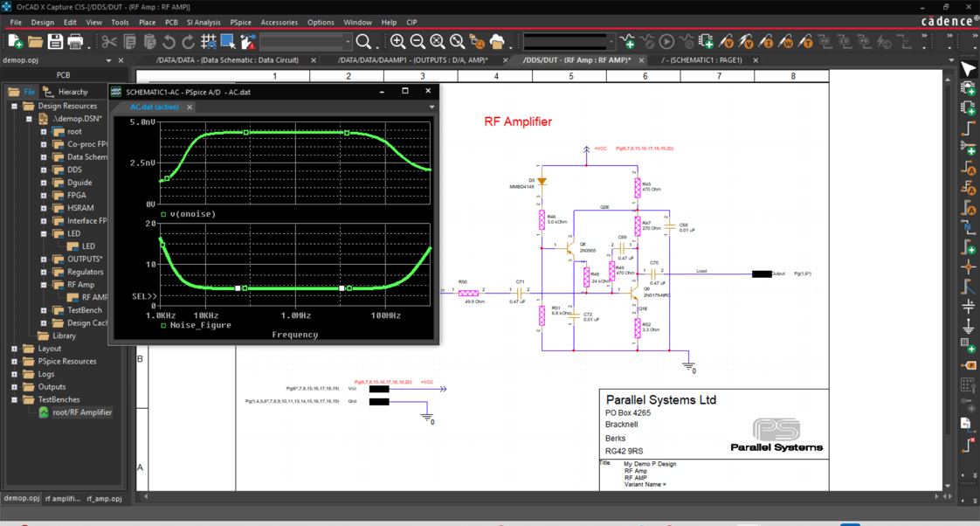
Task: Click the schematic horizontal scrollbar
Action: 524,496
